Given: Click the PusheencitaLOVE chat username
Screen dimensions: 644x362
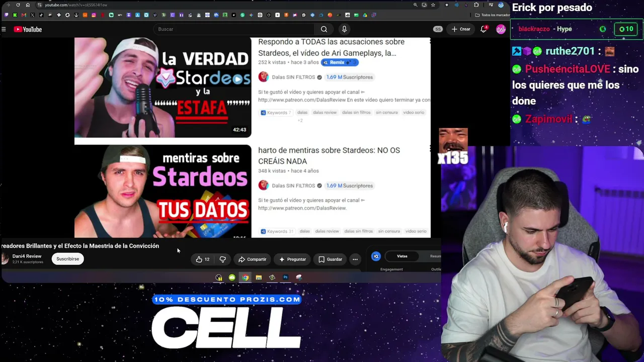Looking at the screenshot, I should pyautogui.click(x=568, y=69).
